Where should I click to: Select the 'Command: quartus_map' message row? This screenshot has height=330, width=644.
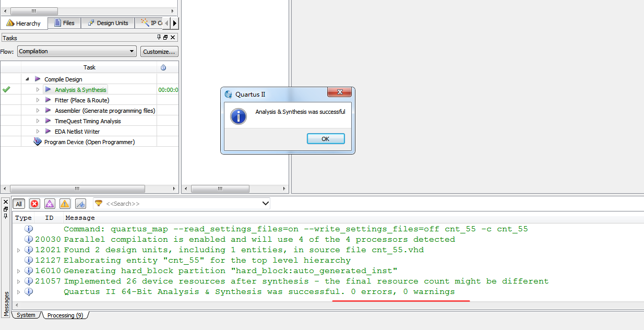[x=296, y=229]
